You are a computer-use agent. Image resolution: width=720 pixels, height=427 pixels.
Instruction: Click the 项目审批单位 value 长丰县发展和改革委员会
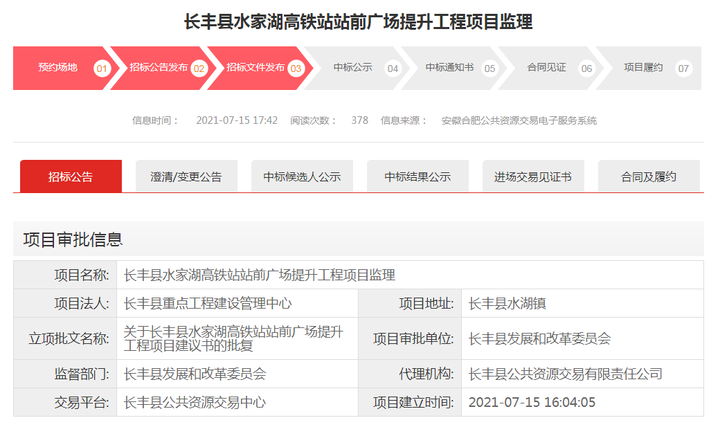(x=540, y=339)
